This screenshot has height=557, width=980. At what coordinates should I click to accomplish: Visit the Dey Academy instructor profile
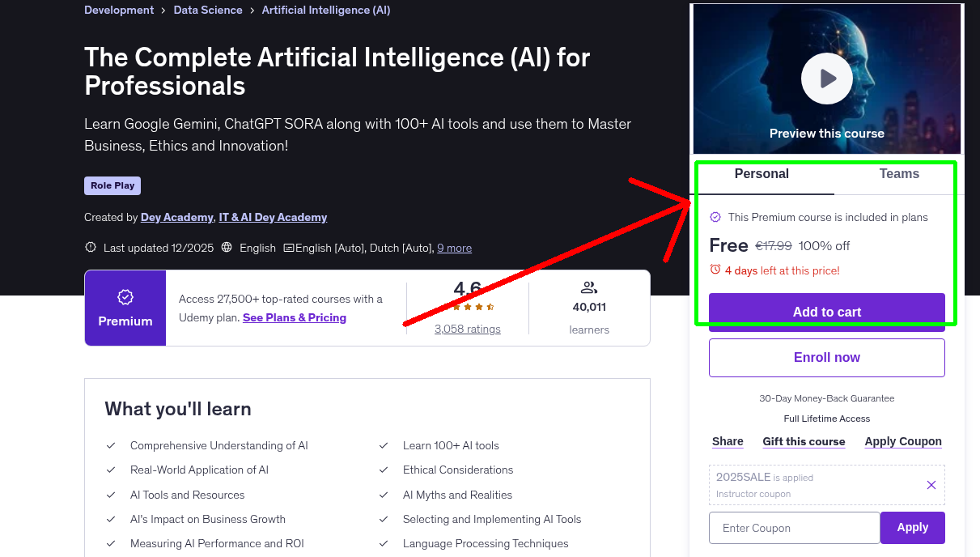[x=176, y=217]
